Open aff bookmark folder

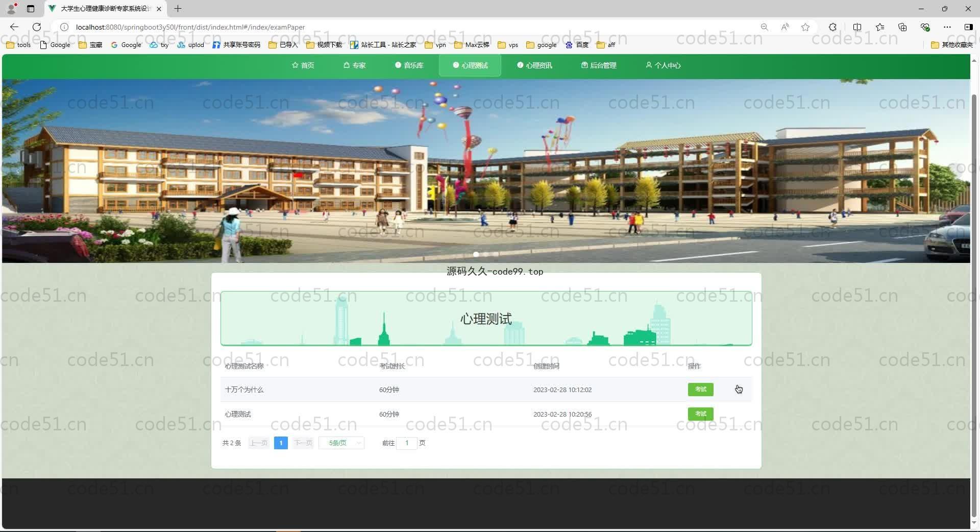coord(606,45)
